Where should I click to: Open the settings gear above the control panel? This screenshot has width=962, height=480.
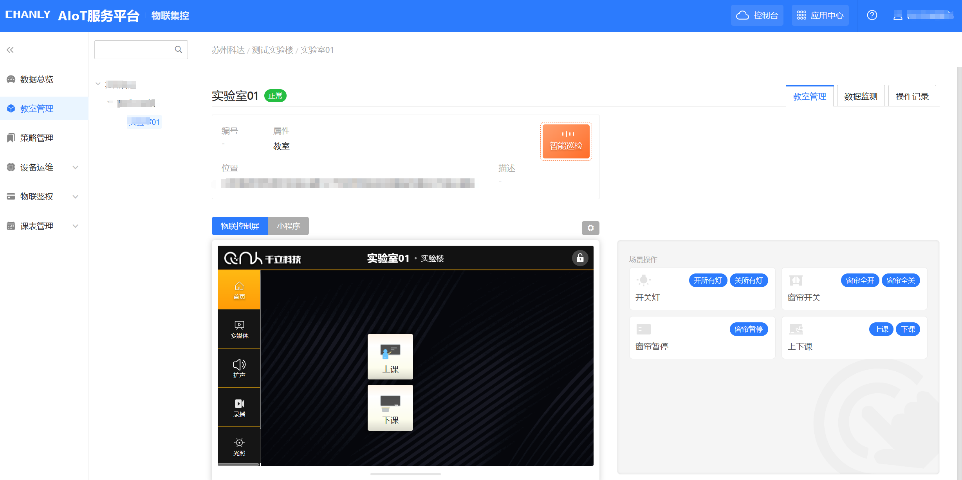click(590, 228)
